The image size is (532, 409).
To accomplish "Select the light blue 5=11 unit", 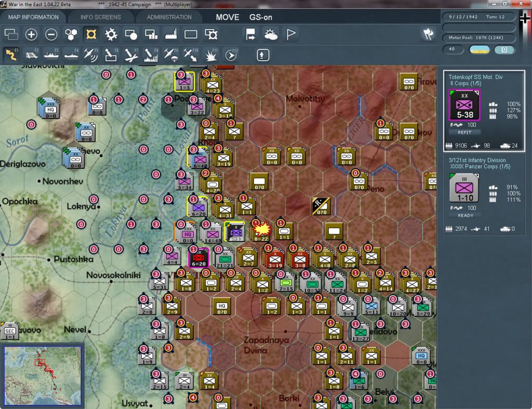I will click(x=371, y=307).
